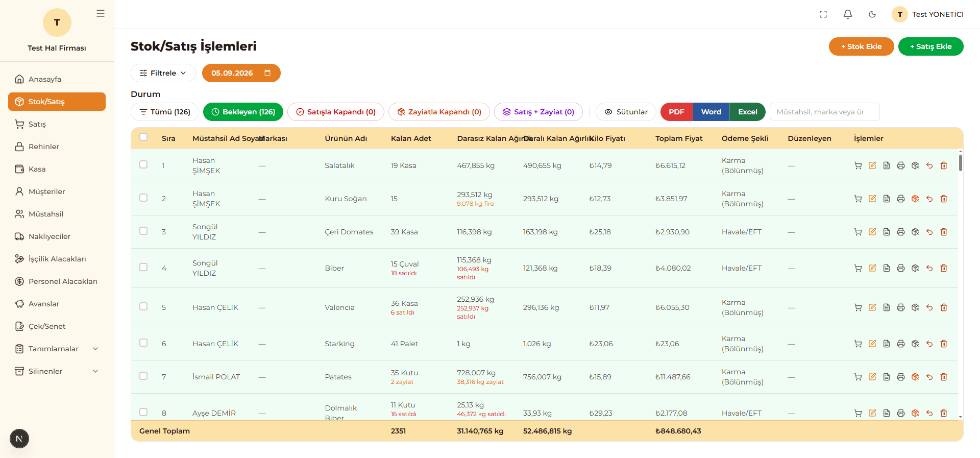Image resolution: width=980 pixels, height=458 pixels.
Task: Open Satış page from sidebar
Action: coord(57,124)
